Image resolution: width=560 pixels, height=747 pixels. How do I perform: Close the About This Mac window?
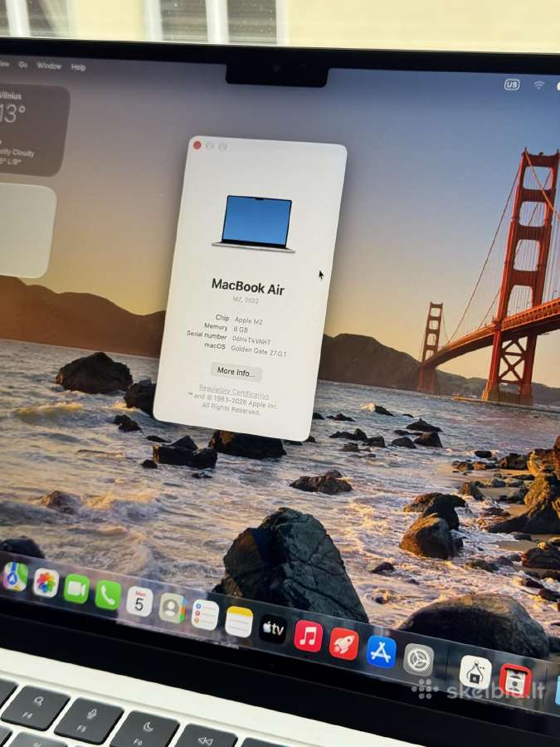(197, 145)
